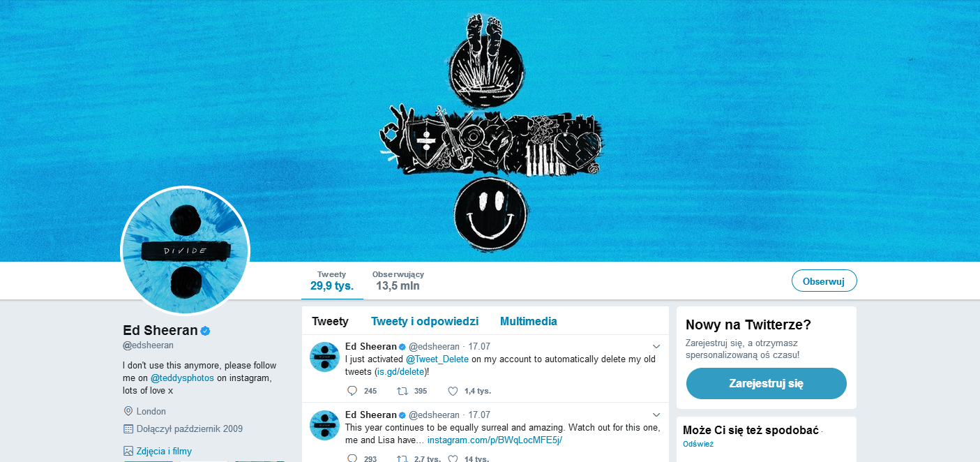Open the @Tweet_Delete mention link
The width and height of the screenshot is (980, 462).
click(437, 359)
